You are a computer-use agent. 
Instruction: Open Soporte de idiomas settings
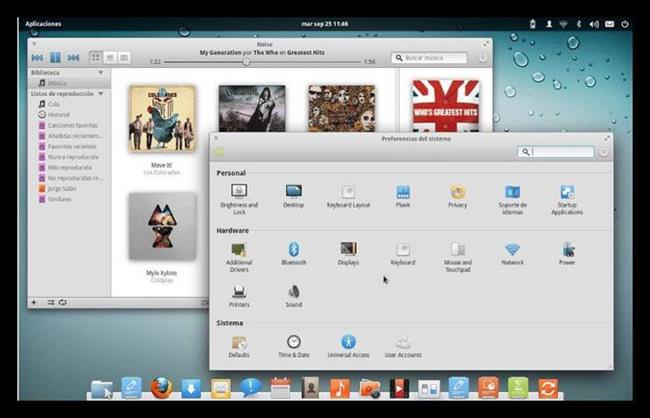coord(512,199)
